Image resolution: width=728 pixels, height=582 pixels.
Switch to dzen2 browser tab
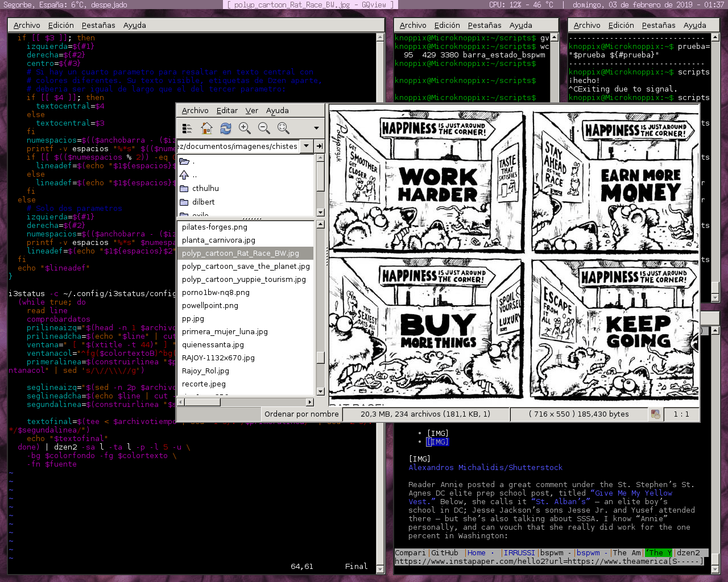(x=688, y=552)
